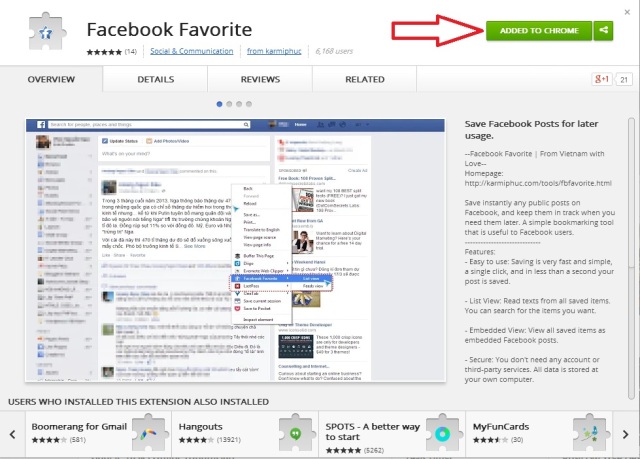Screen dimensions: 640x459
Task: Select the second screenshot carousel dot
Action: click(x=229, y=104)
